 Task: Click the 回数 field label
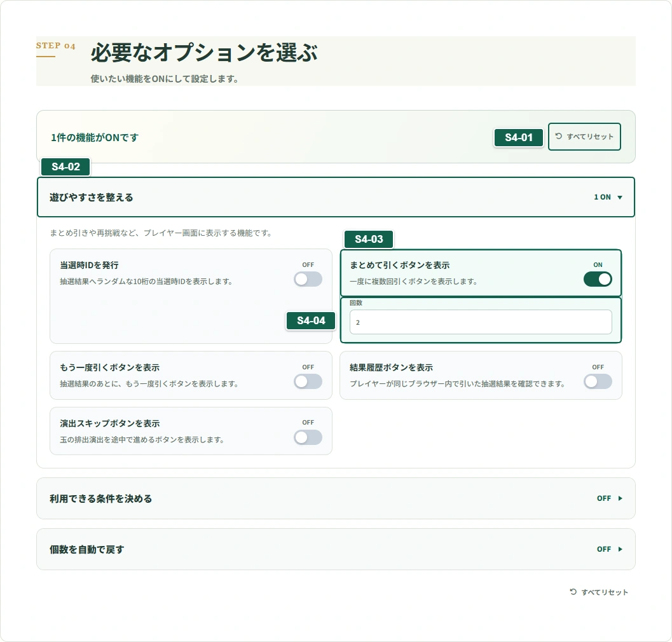(x=356, y=303)
